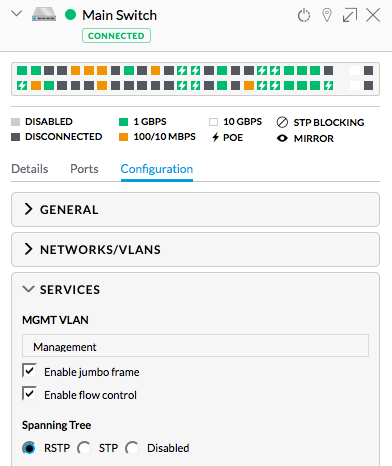
Task: Select the bottom far-right disconnected SFP port
Action: click(x=368, y=86)
